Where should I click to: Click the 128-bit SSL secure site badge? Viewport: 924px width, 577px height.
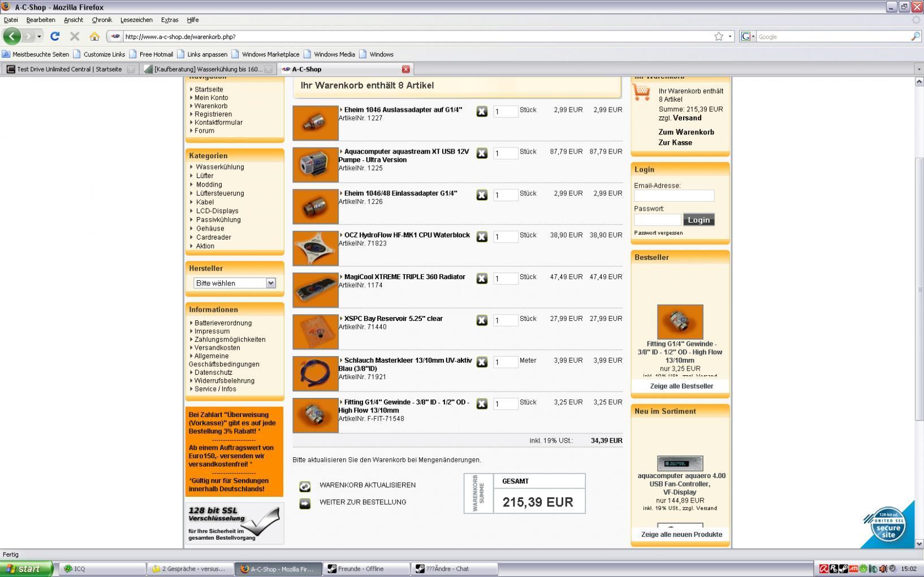(888, 526)
